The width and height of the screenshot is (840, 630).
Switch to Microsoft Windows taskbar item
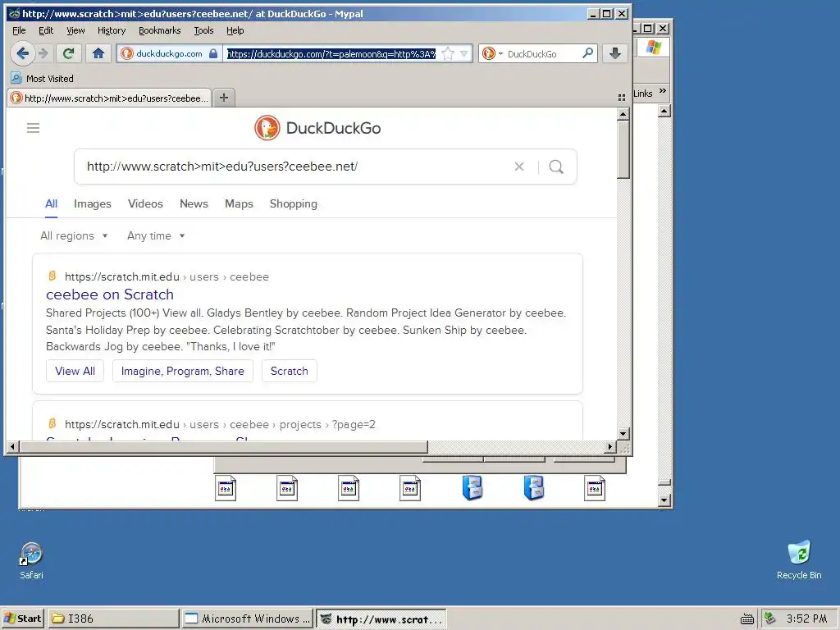(x=248, y=619)
